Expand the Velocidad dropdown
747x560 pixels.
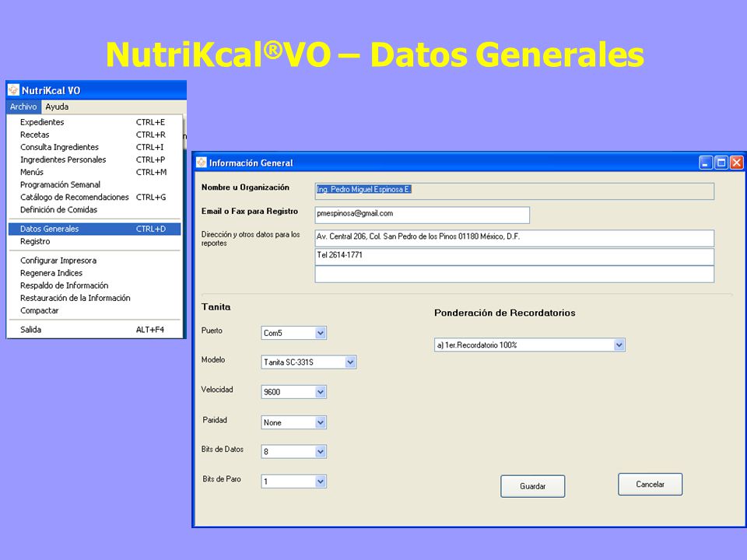(x=320, y=392)
